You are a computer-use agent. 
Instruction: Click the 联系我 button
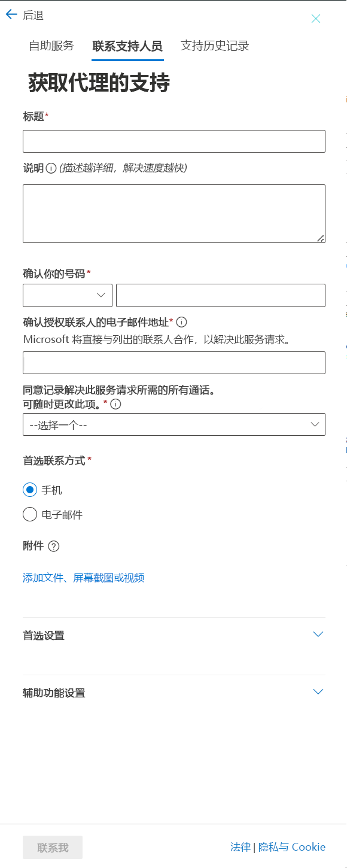click(53, 847)
